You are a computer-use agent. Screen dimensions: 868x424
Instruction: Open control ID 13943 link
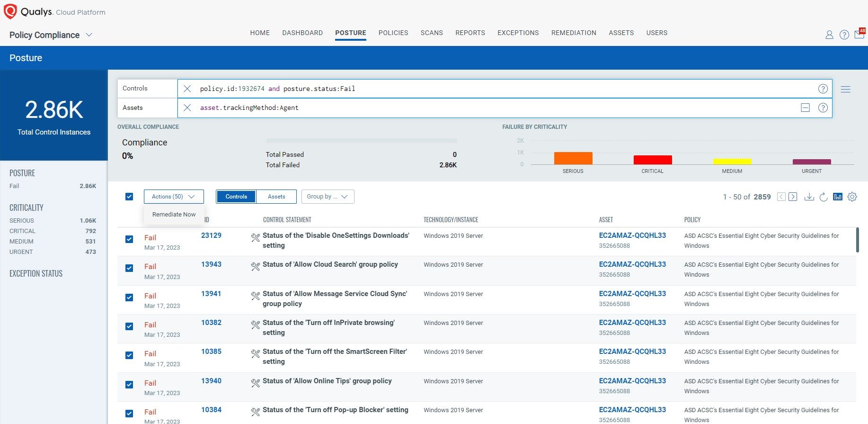click(211, 264)
